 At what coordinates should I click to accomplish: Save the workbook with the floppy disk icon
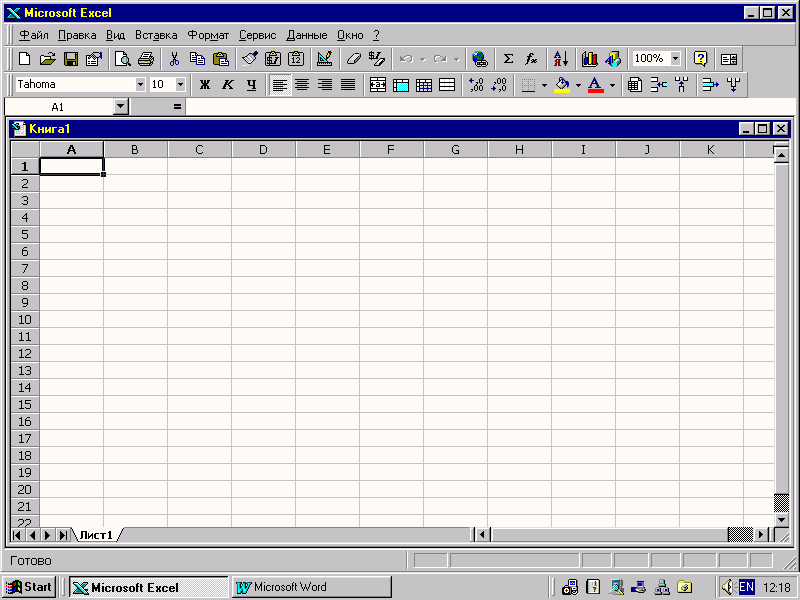point(71,59)
